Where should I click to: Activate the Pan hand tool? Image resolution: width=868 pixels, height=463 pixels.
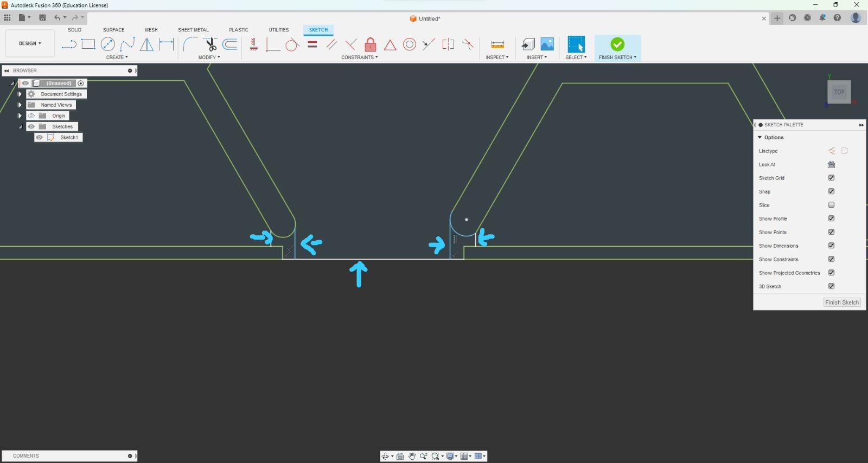(x=412, y=456)
